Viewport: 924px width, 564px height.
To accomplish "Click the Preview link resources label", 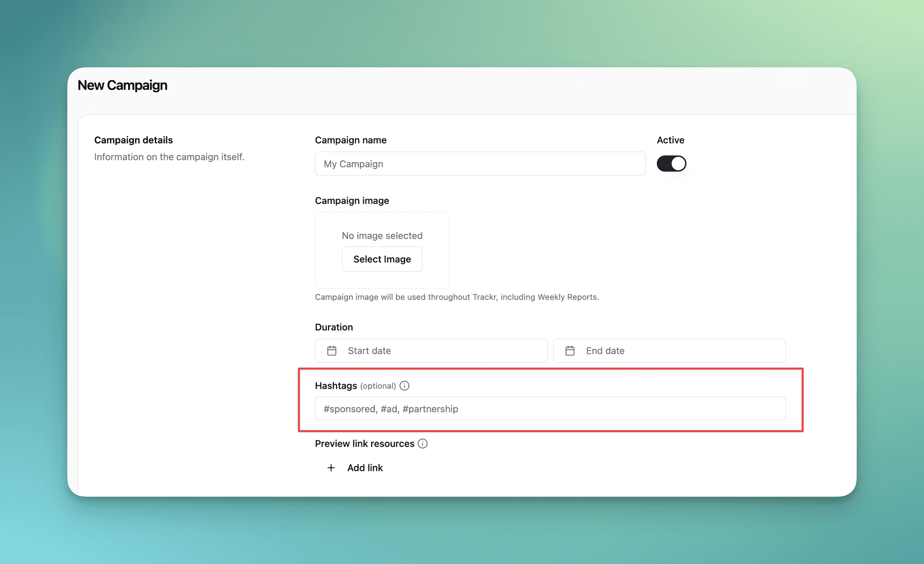I will pos(364,444).
